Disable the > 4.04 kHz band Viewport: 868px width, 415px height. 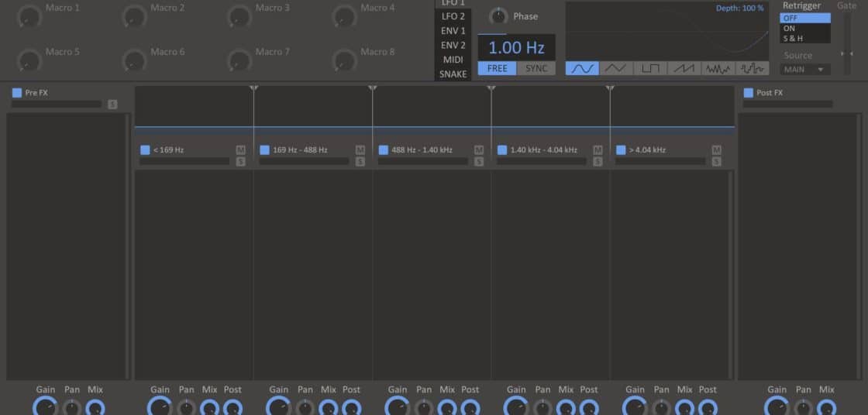(x=621, y=150)
